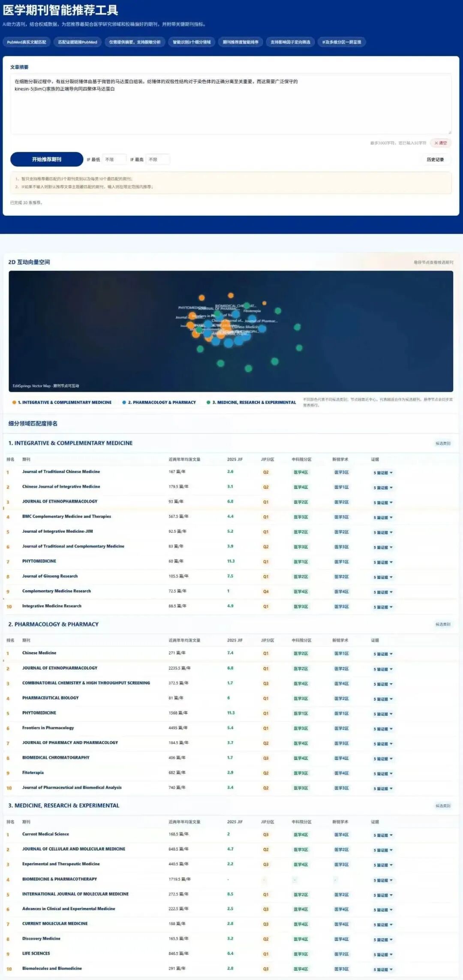Expand evidence for Current Medical Science
The image size is (463, 980).
click(x=383, y=835)
